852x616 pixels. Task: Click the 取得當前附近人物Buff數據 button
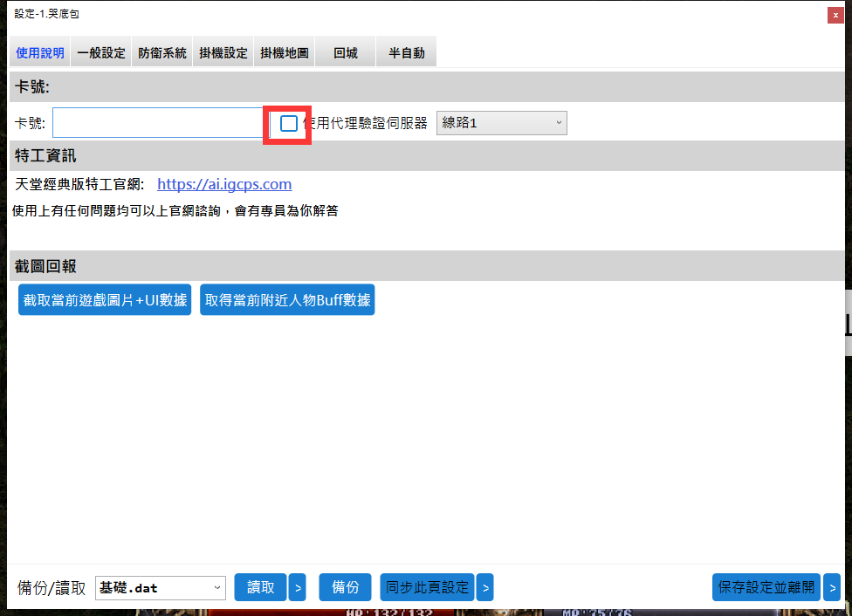click(287, 299)
